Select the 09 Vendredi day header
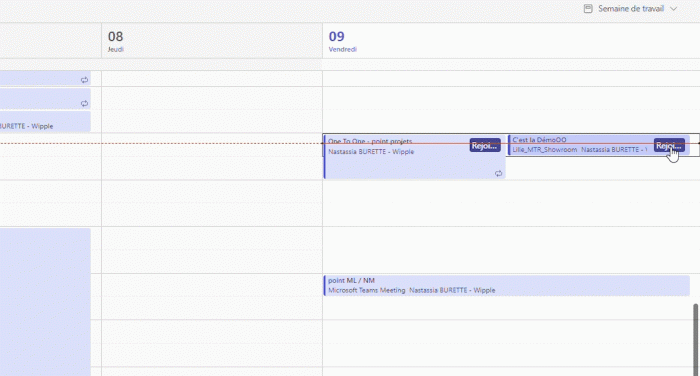Image resolution: width=700 pixels, height=376 pixels. (511, 41)
